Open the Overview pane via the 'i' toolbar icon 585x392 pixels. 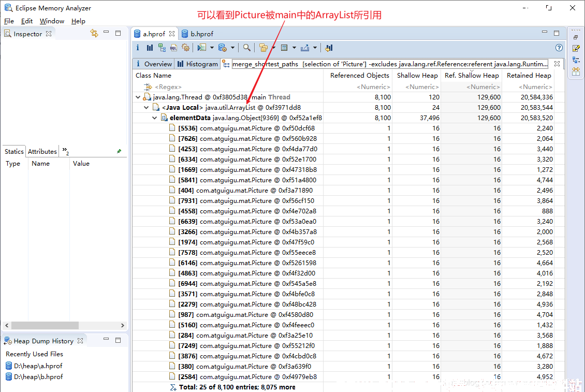coord(138,48)
